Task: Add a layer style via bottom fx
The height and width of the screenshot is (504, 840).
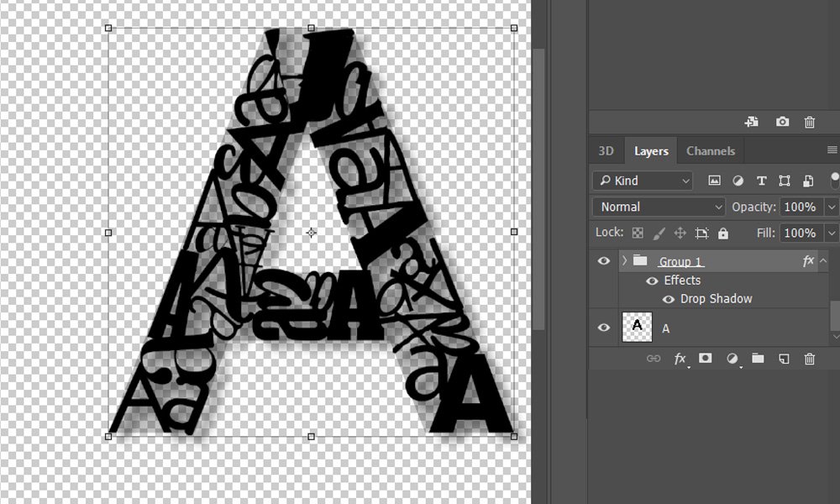Action: click(680, 359)
